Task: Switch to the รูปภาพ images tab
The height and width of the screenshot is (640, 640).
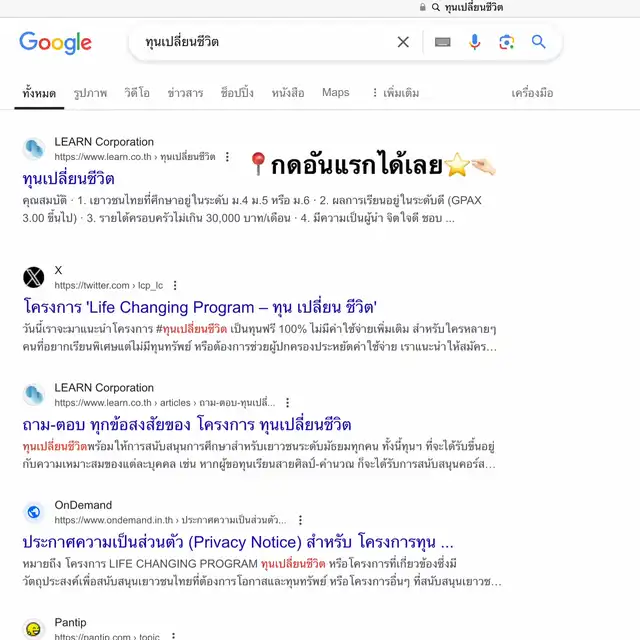Action: coord(90,93)
